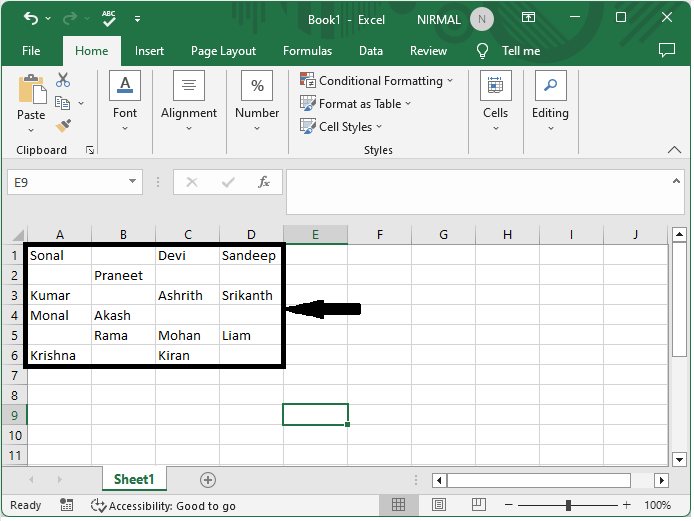Click the Tell me lightbulb search
The width and height of the screenshot is (694, 521).
[508, 51]
